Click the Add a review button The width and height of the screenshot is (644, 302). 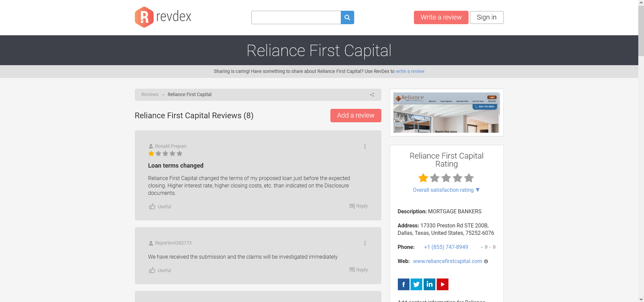(356, 116)
